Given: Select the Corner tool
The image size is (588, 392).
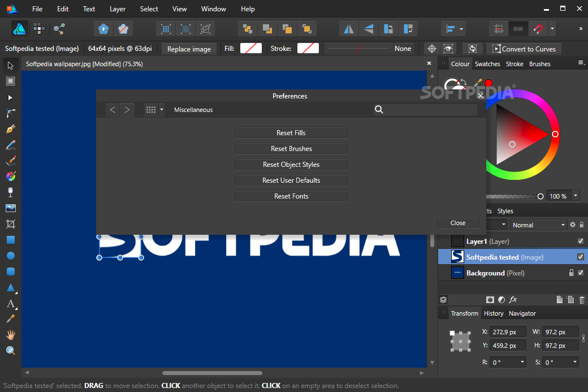Looking at the screenshot, I should pyautogui.click(x=11, y=113).
